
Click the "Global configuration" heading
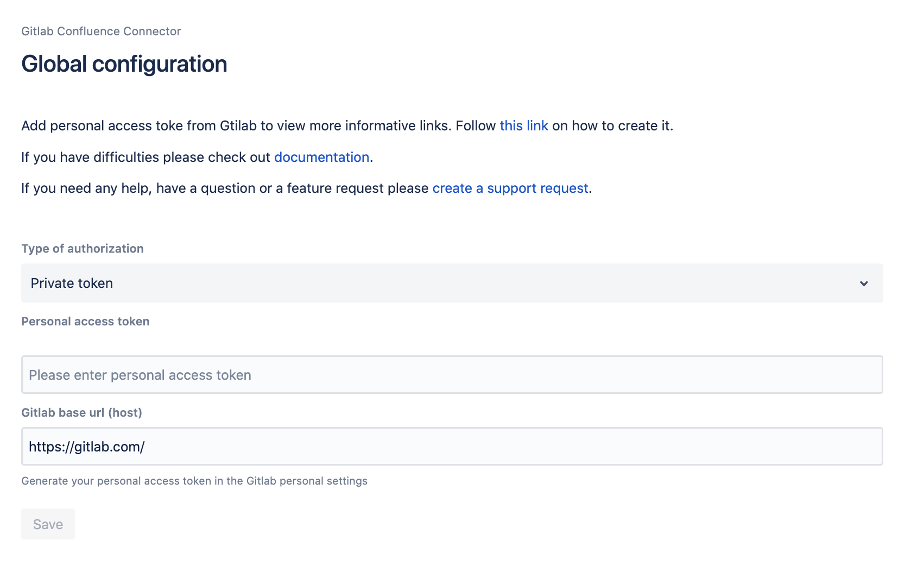point(124,64)
